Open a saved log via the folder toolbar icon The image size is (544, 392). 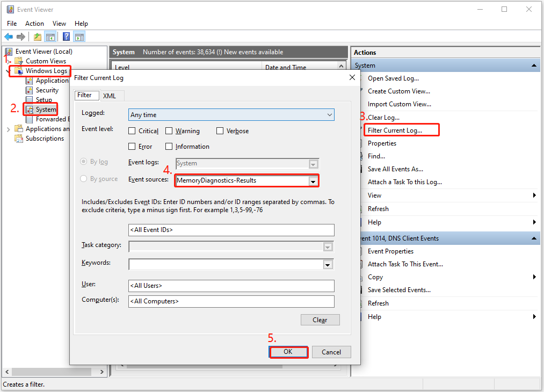pyautogui.click(x=37, y=37)
